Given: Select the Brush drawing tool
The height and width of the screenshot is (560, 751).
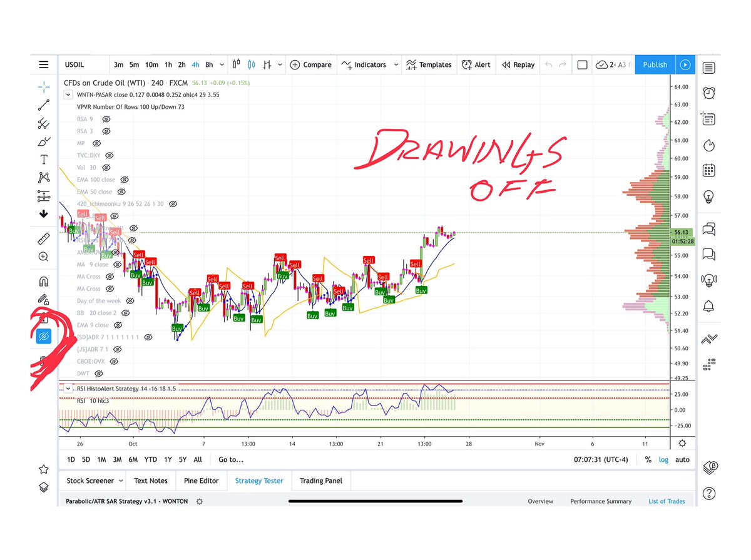Looking at the screenshot, I should click(x=43, y=141).
